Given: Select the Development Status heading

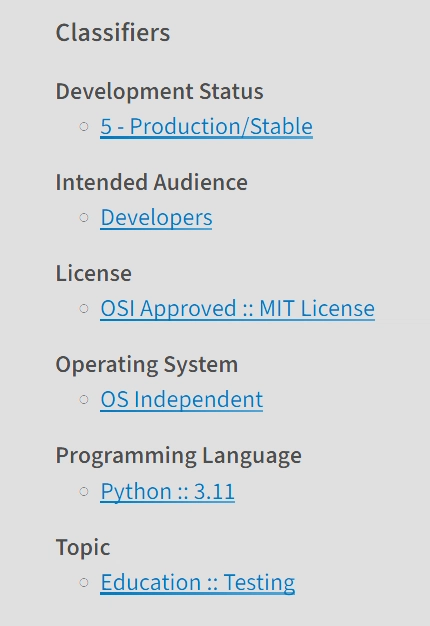Looking at the screenshot, I should 159,91.
